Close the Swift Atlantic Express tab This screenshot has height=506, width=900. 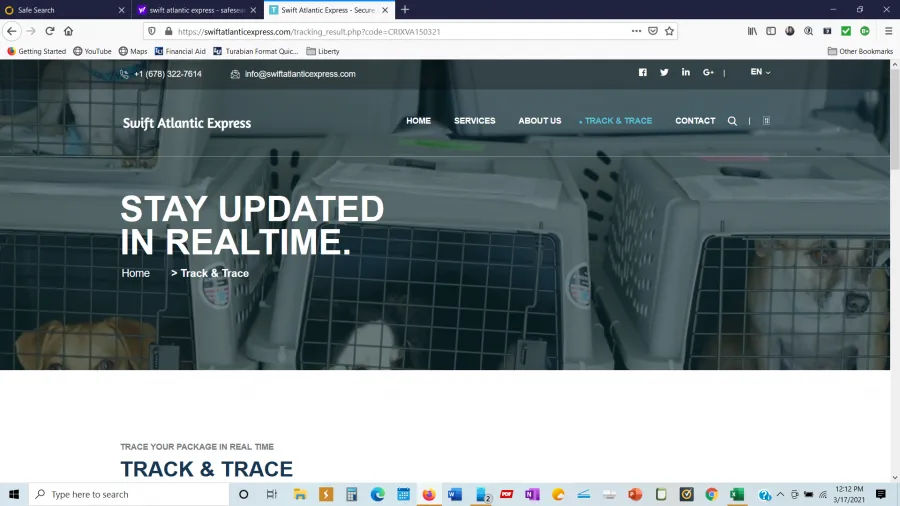pyautogui.click(x=385, y=10)
